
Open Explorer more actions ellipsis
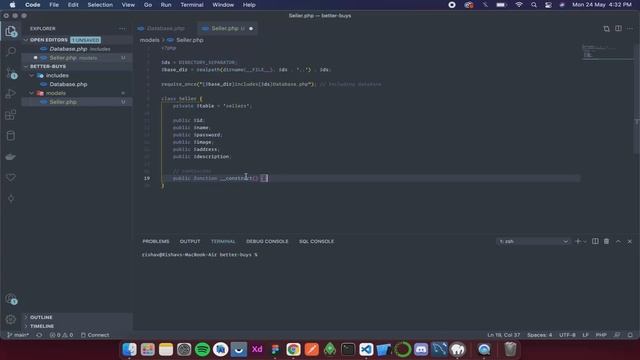click(122, 29)
